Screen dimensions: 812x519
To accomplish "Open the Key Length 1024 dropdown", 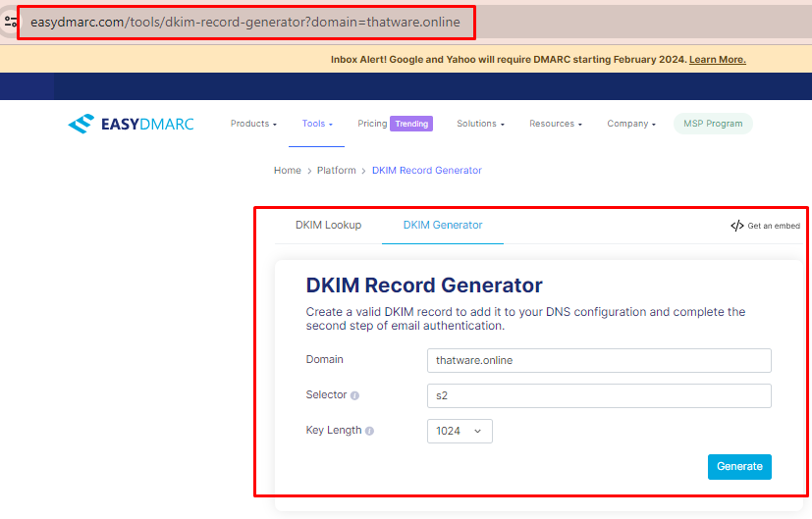I will coord(460,431).
